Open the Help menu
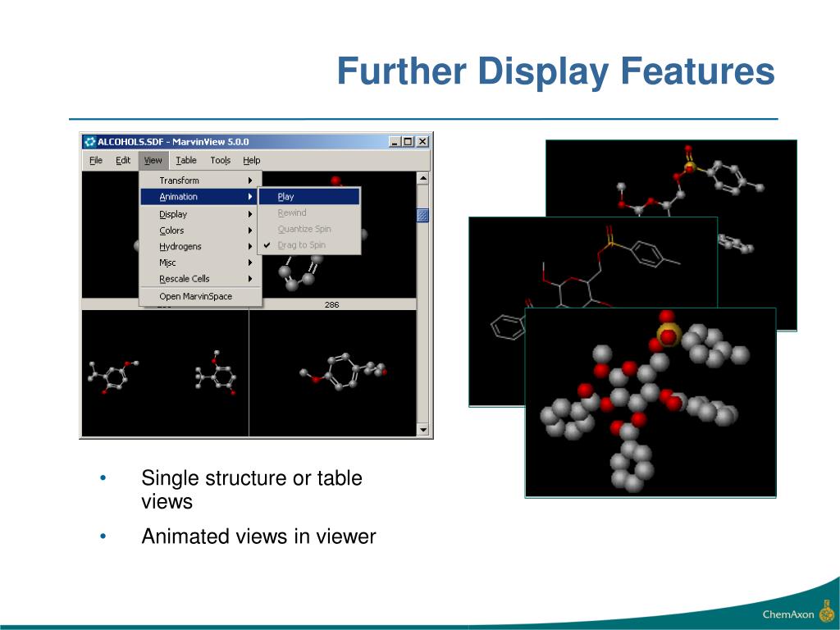Screen dimensions: 840x630 coord(251,160)
